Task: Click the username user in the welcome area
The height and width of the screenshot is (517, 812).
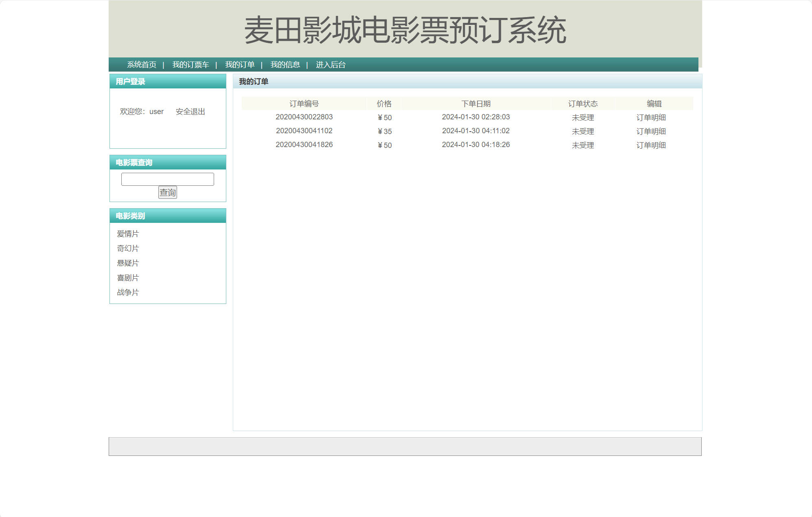Action: [156, 111]
